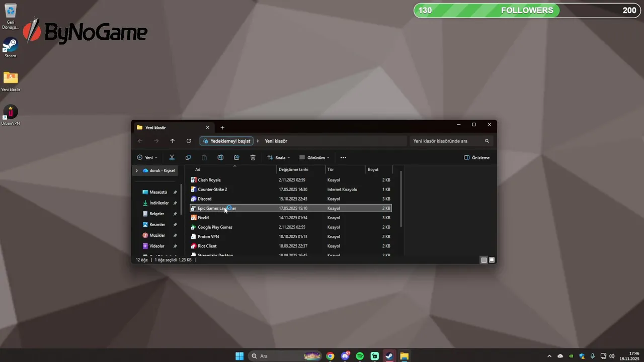
Task: Click the volume speaker tray icon
Action: pos(612,356)
